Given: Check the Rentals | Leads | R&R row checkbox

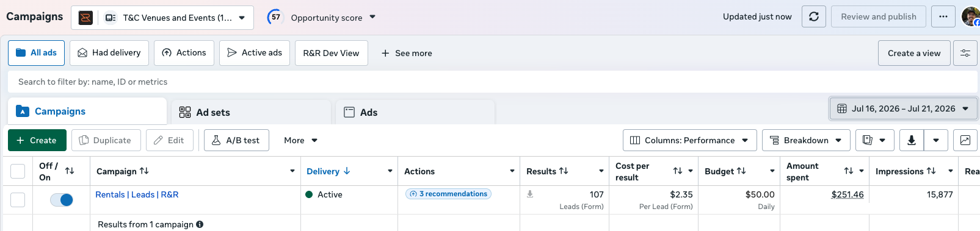Looking at the screenshot, I should tap(18, 200).
